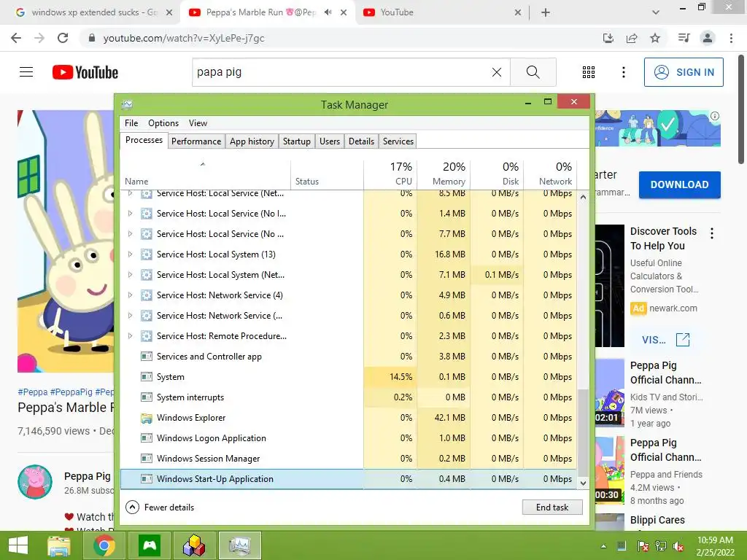Expand Service Host: Remote Procedure row
Image resolution: width=747 pixels, height=560 pixels.
(x=130, y=335)
